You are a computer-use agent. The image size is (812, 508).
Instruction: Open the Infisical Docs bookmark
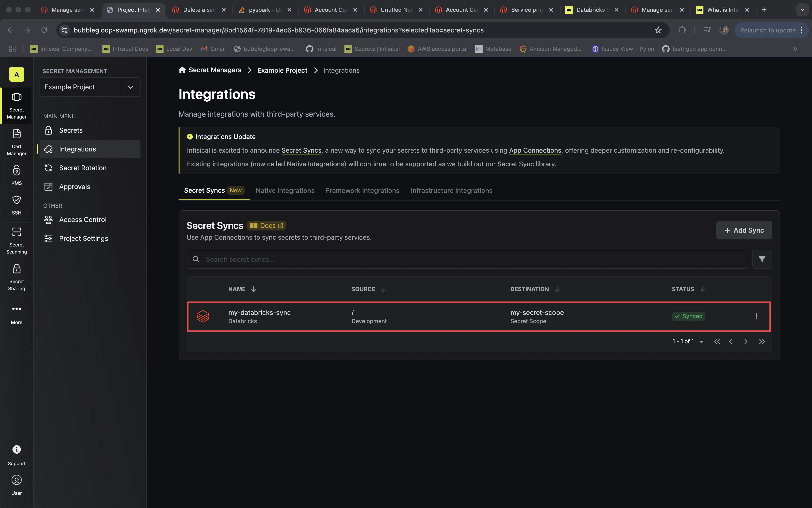click(125, 49)
